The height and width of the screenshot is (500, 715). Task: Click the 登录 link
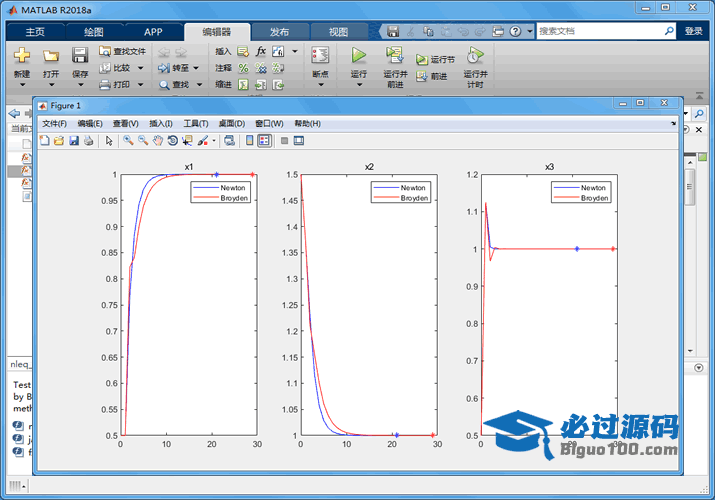(694, 31)
